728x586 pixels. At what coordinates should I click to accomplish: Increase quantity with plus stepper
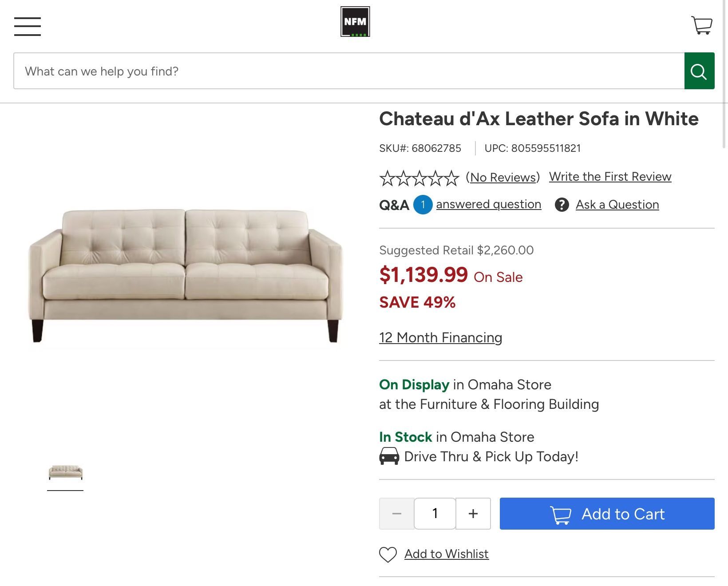473,514
